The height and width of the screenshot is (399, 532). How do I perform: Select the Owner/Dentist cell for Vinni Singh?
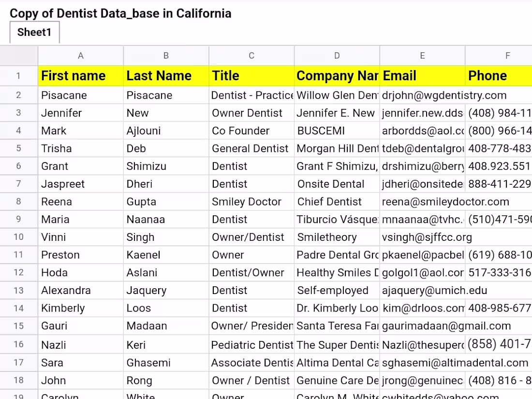click(x=251, y=237)
